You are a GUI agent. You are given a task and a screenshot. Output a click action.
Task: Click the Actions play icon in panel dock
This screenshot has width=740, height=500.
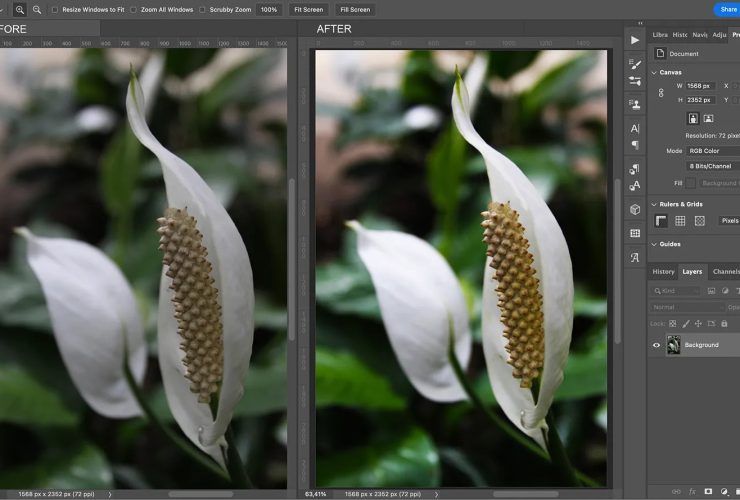(x=634, y=40)
